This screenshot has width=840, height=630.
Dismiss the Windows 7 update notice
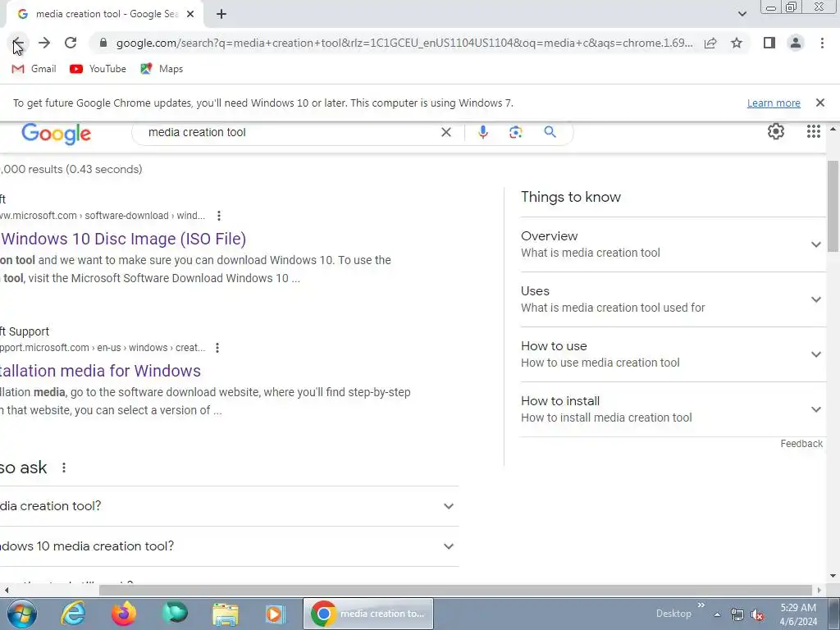tap(819, 103)
